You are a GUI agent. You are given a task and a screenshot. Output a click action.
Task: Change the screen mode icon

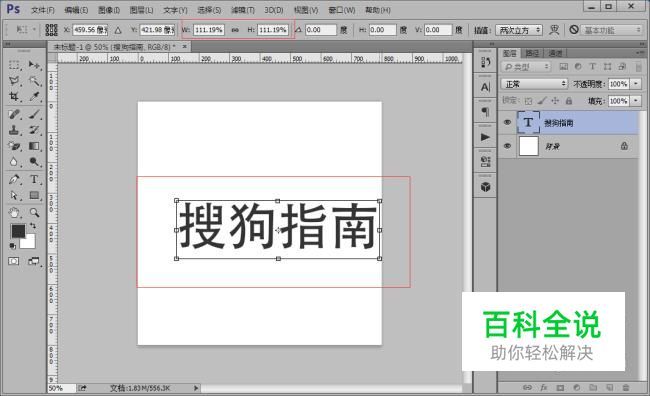point(34,261)
